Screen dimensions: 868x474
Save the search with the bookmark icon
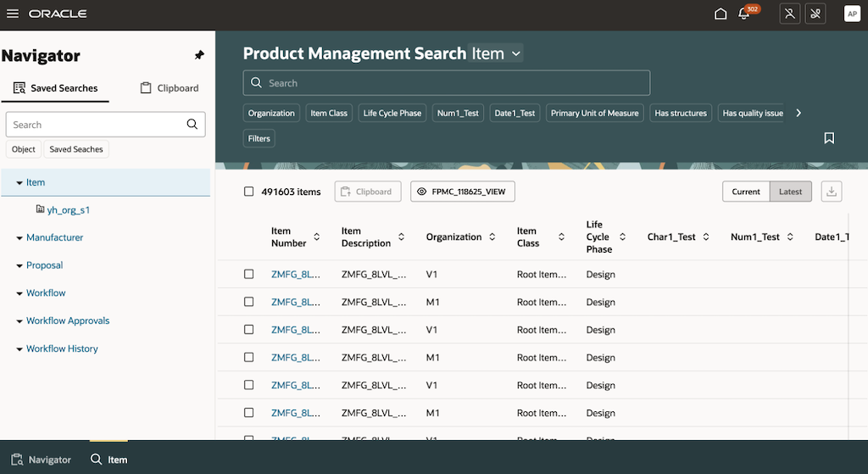(x=829, y=138)
